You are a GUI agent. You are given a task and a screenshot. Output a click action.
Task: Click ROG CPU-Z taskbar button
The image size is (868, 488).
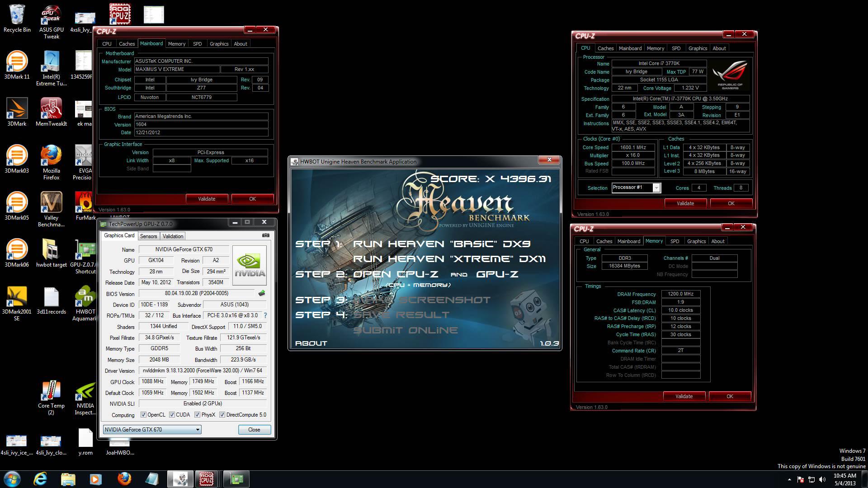[x=207, y=479]
